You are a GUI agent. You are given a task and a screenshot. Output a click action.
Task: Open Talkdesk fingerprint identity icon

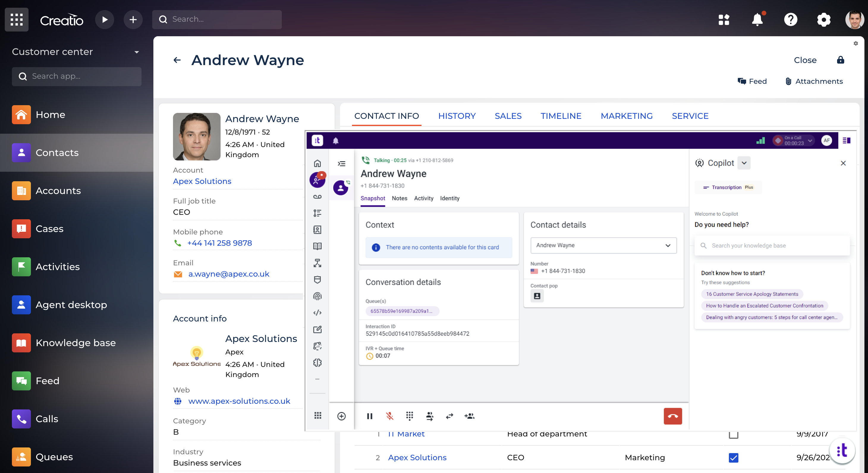317,296
